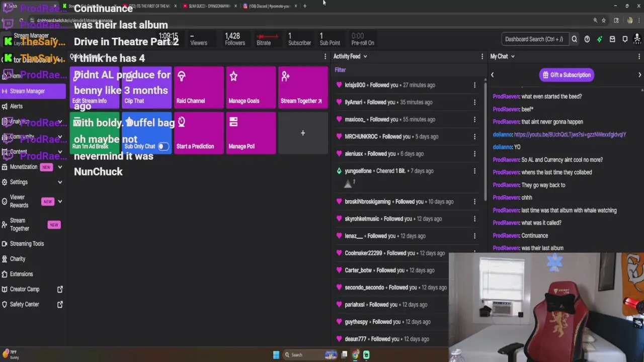Open the weather widget on taskbar
The height and width of the screenshot is (362, 644).
[x=11, y=354]
